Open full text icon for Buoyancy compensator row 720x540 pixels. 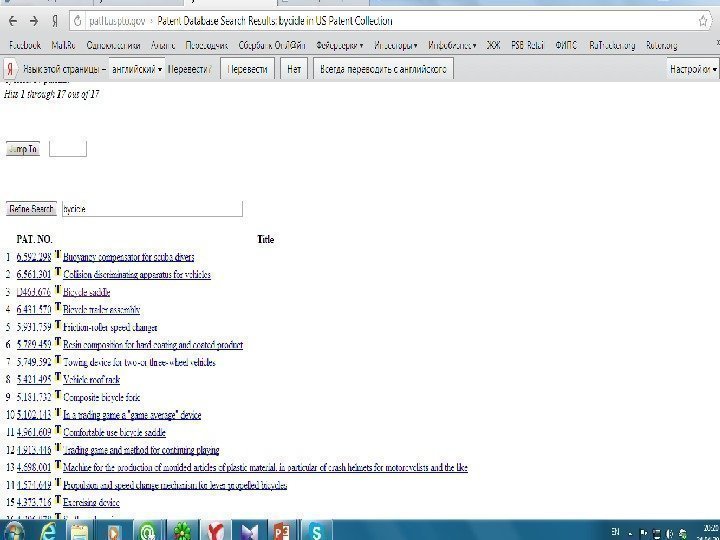57,254
